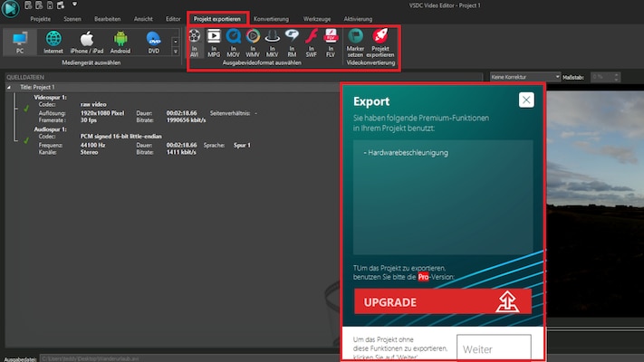
Task: Close the Export dialog with the X
Action: tap(526, 100)
